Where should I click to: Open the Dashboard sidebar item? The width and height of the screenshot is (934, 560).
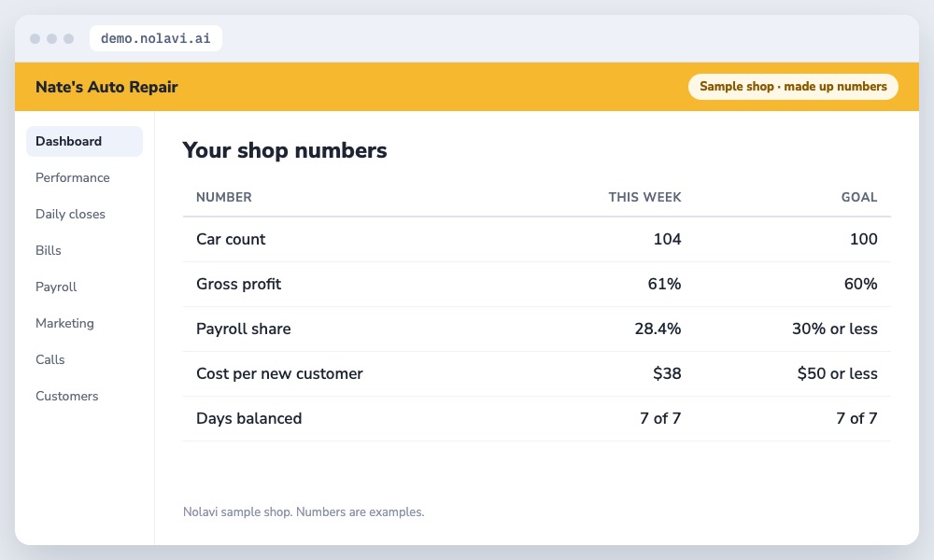(x=84, y=141)
